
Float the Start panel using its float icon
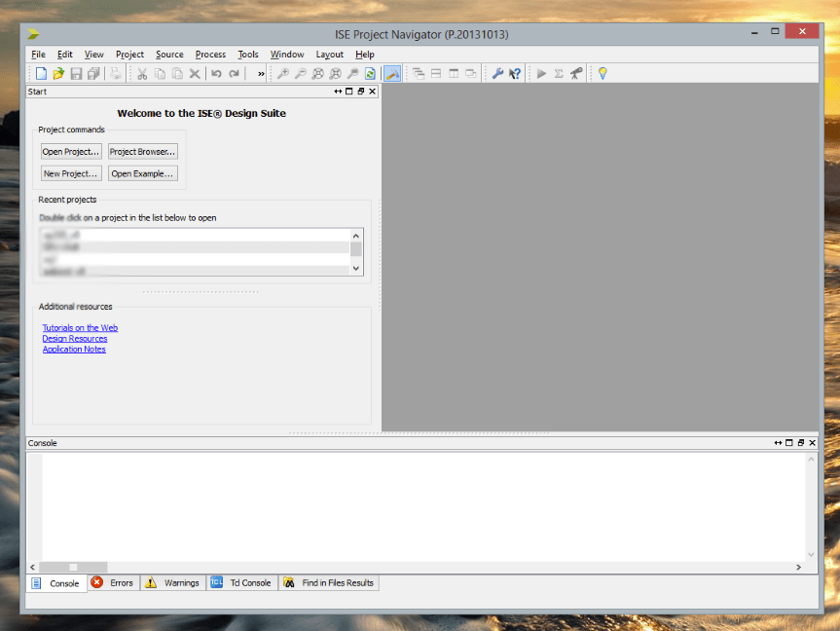(x=360, y=92)
